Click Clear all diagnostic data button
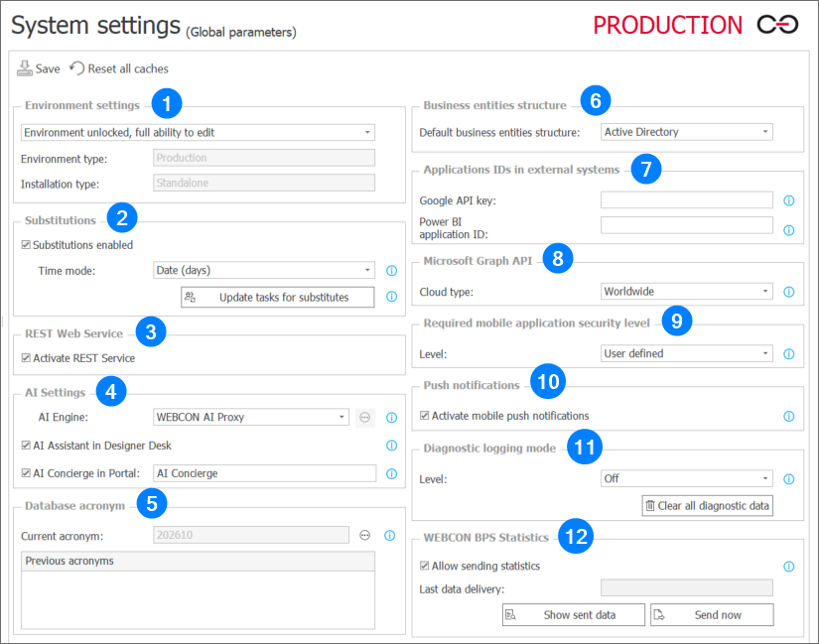This screenshot has width=819, height=644. click(707, 506)
